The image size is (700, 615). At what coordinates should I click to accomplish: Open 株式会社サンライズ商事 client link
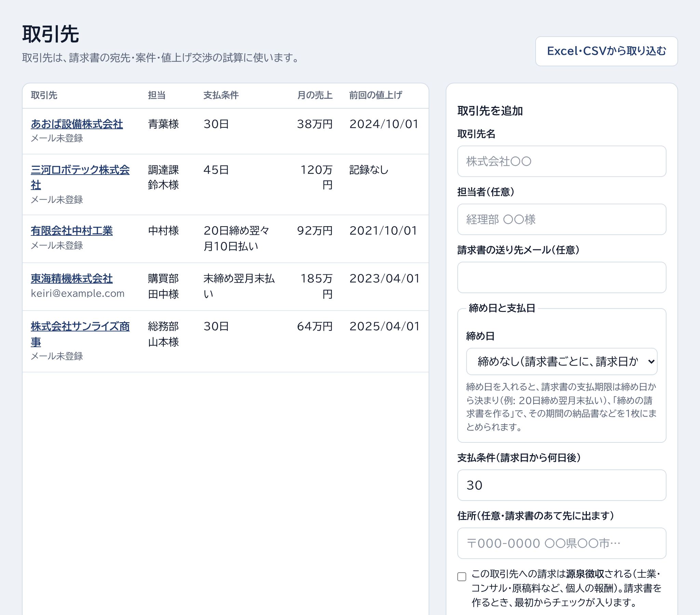(80, 334)
